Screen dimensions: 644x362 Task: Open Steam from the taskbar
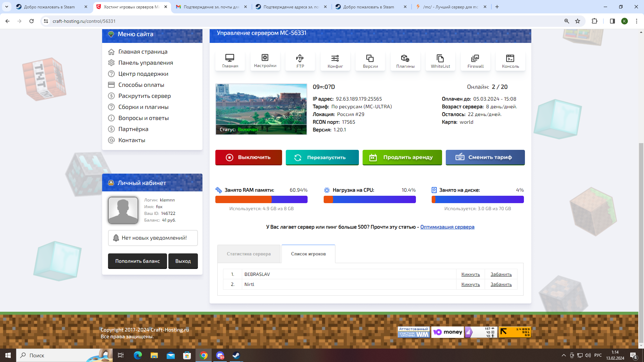coord(236,355)
